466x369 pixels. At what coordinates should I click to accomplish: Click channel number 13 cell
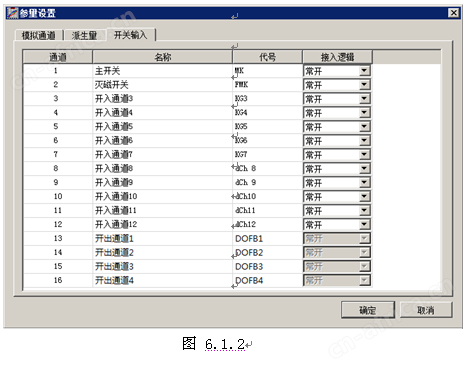pos(58,239)
